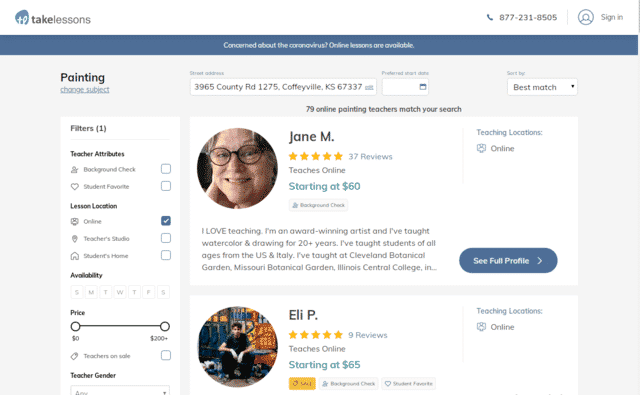Click the Background Check badge under Jane M.
Viewport: 640px width, 395px height.
pos(318,205)
